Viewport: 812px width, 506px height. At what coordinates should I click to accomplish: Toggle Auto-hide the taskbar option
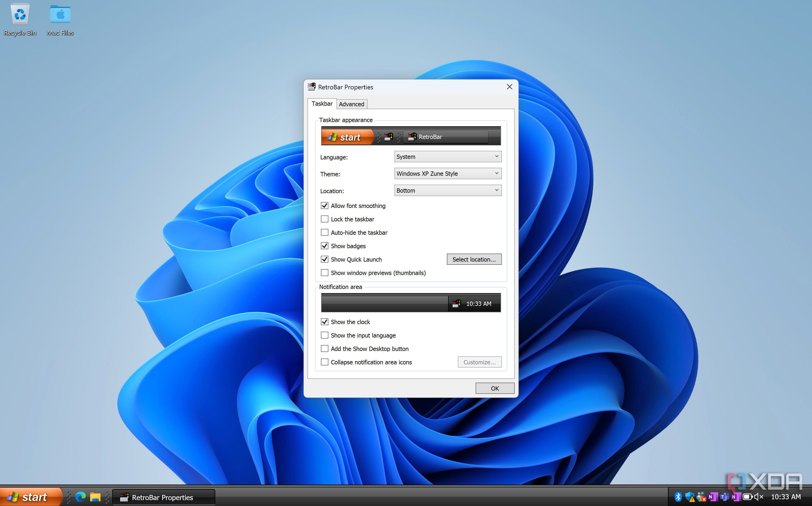coord(324,233)
